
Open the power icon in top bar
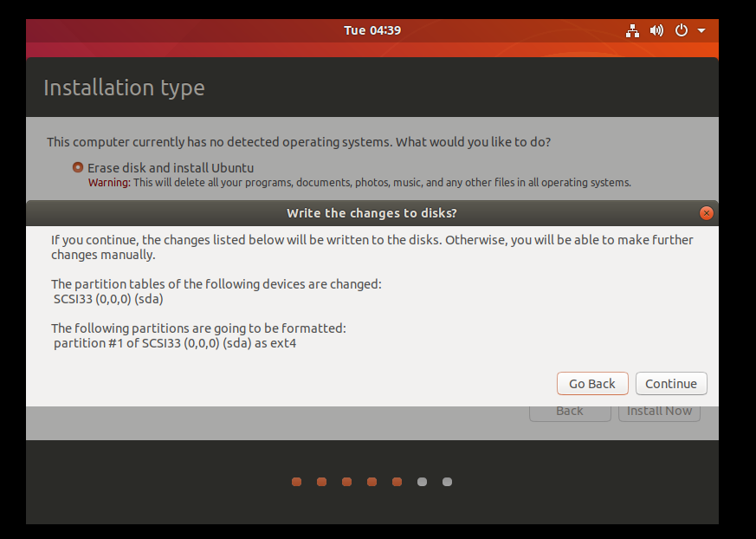tap(681, 31)
